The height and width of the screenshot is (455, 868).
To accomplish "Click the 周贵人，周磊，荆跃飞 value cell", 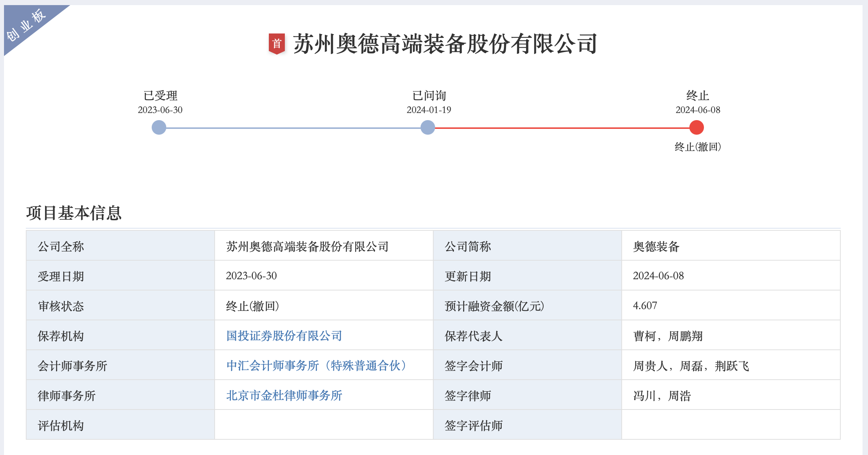I will 731,365.
